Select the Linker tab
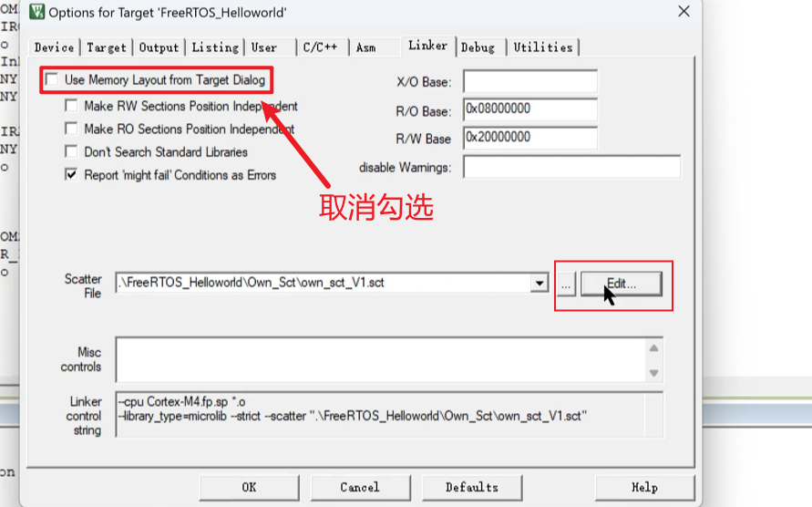The height and width of the screenshot is (507, 812). 428,46
